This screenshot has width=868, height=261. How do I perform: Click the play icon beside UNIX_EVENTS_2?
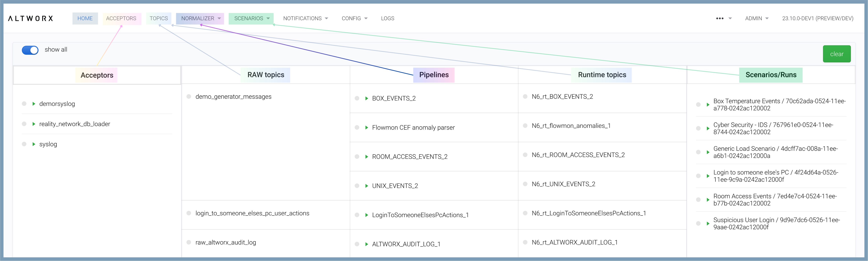tap(367, 186)
